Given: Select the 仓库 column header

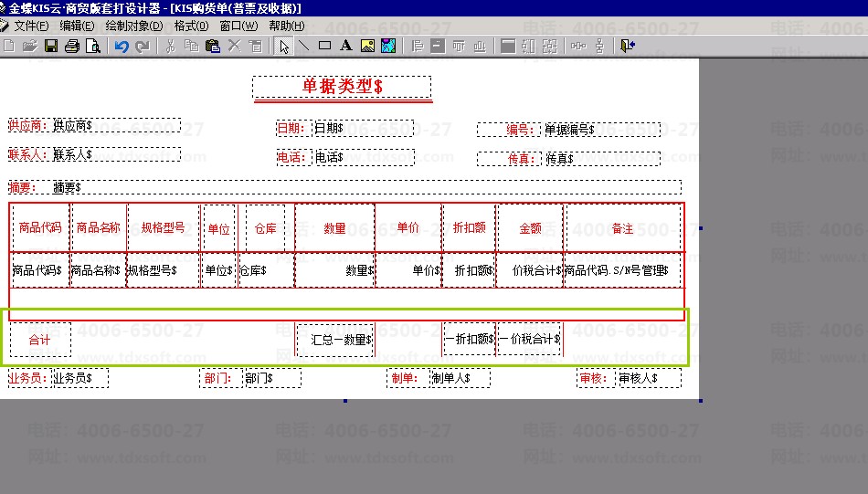Looking at the screenshot, I should coord(265,228).
